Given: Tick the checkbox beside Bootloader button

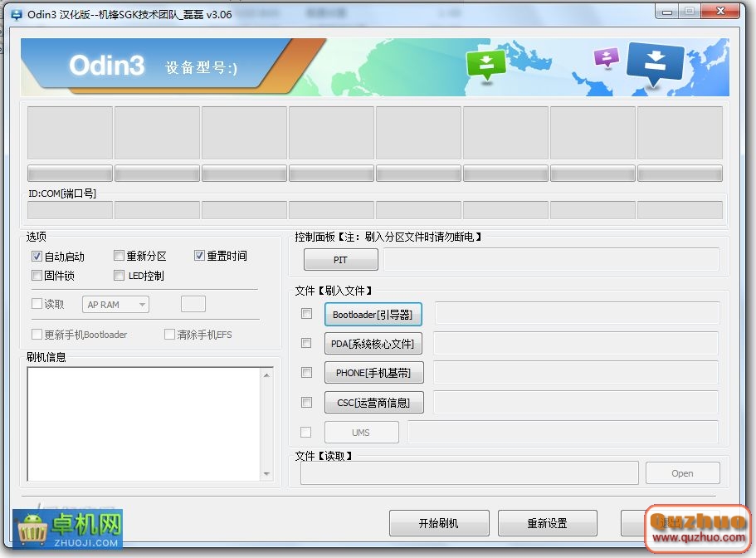Looking at the screenshot, I should [x=306, y=314].
